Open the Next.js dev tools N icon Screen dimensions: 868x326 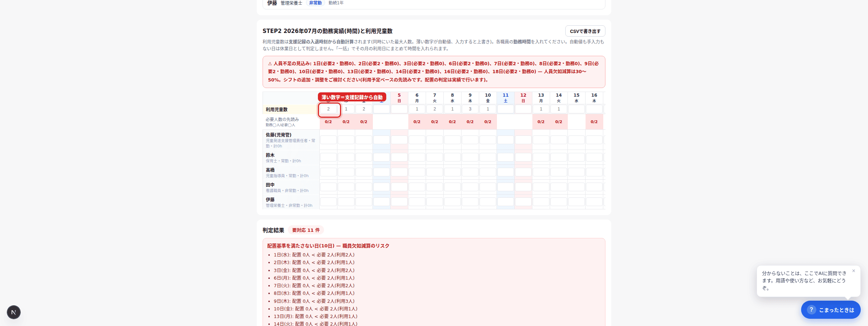pyautogui.click(x=14, y=312)
